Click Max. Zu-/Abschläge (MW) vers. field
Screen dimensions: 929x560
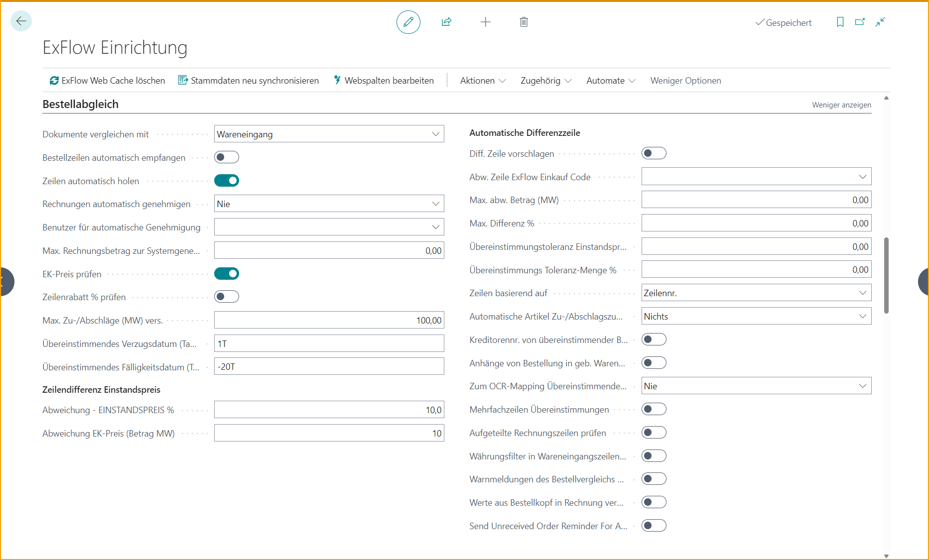[x=329, y=320]
